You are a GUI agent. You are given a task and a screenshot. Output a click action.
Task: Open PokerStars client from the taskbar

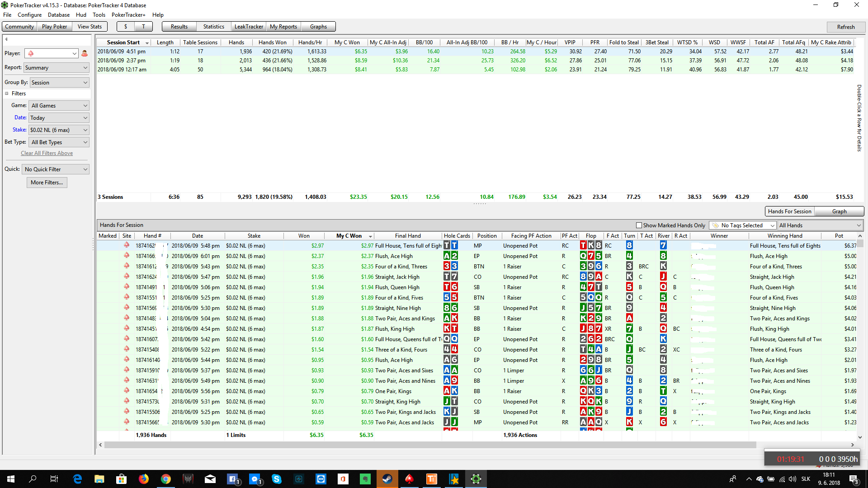coord(410,479)
